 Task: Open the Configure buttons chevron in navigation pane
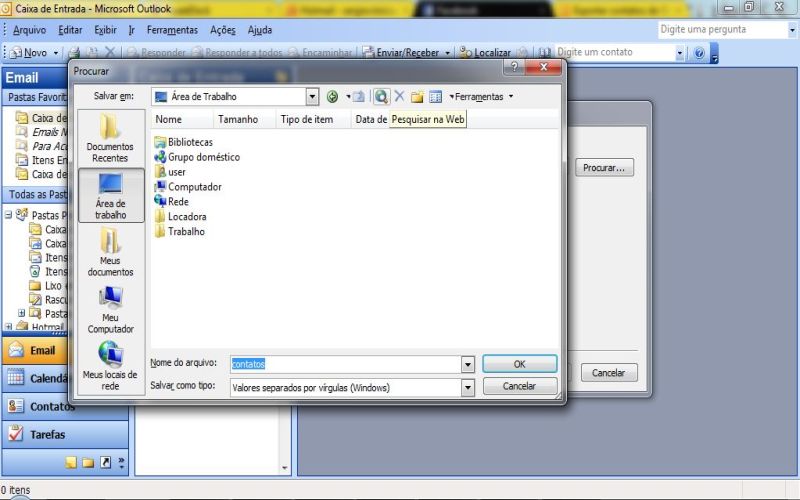121,462
